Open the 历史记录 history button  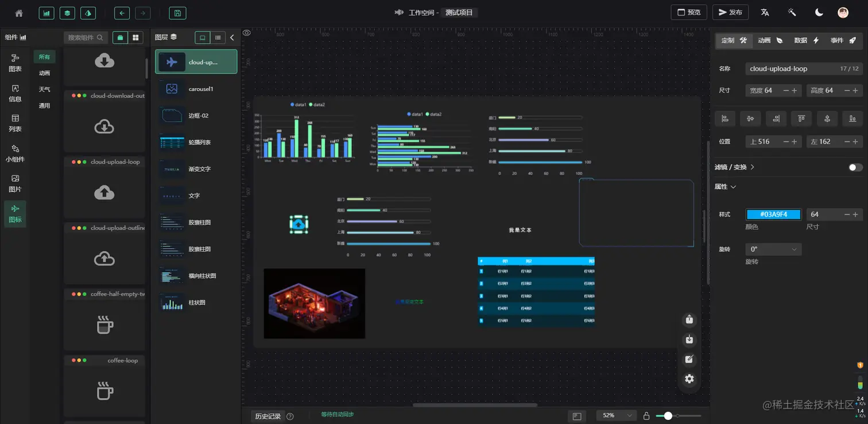268,416
